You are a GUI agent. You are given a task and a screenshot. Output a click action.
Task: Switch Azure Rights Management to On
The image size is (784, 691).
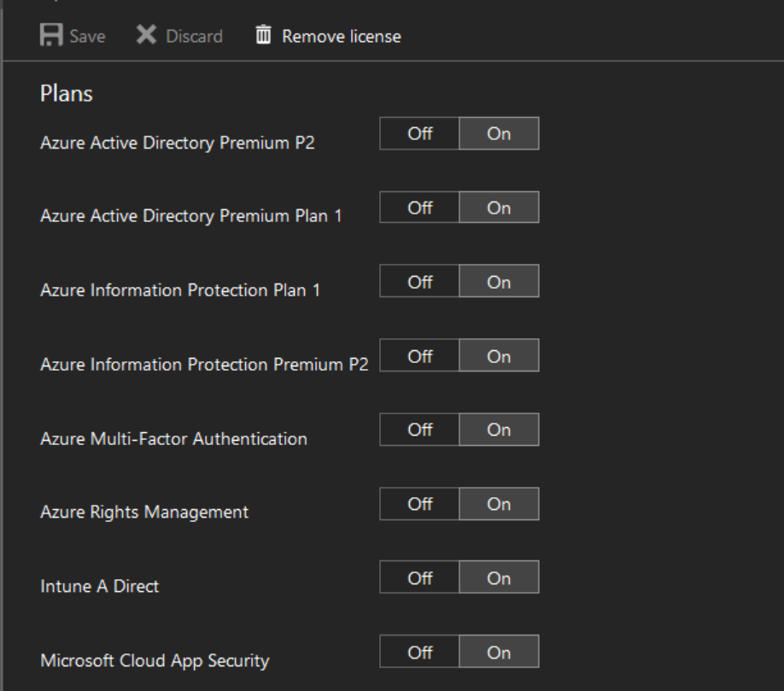pos(499,503)
